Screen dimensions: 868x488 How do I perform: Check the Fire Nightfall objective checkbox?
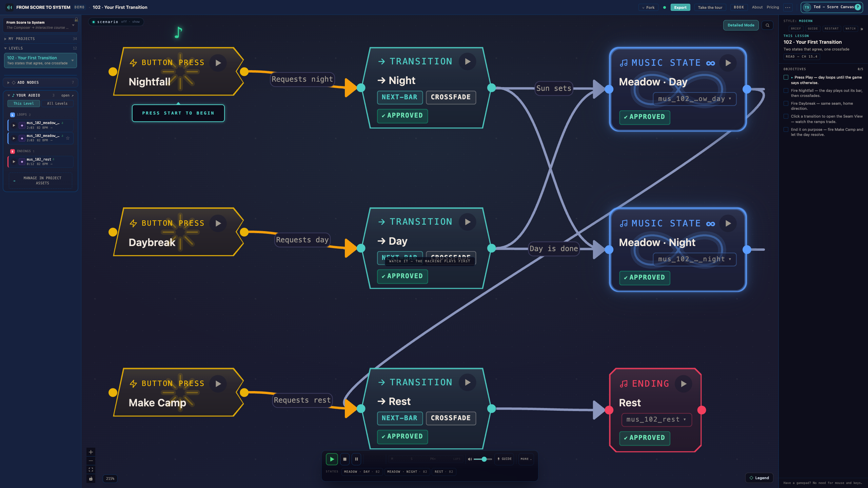click(786, 91)
